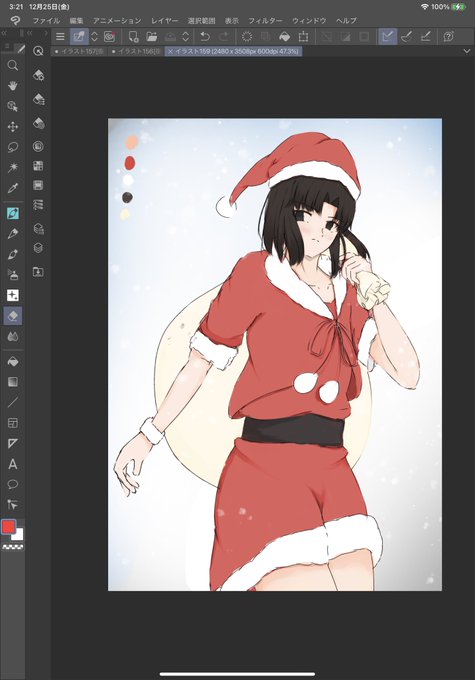Select the Figure line tool
475x680 pixels.
pyautogui.click(x=13, y=402)
